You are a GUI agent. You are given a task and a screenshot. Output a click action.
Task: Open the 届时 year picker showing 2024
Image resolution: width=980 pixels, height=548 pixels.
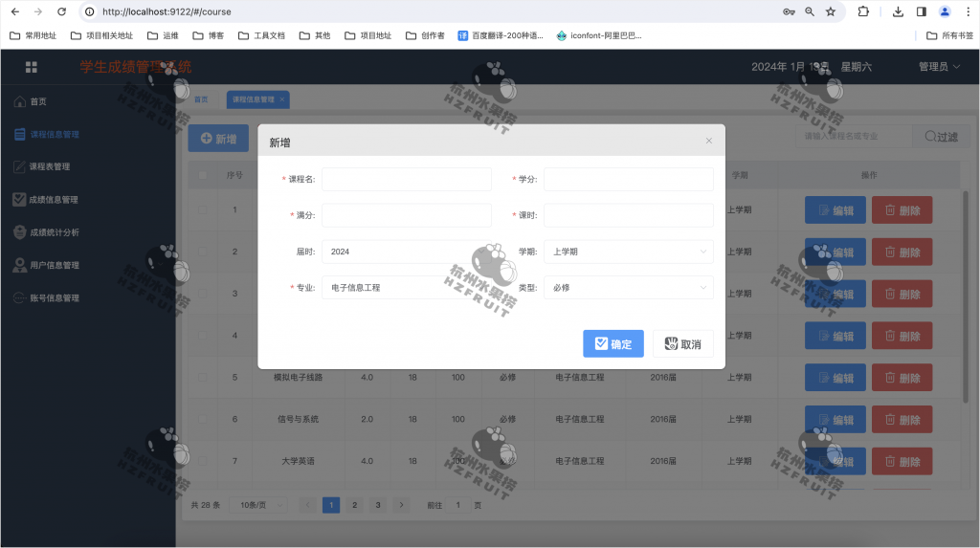[406, 252]
